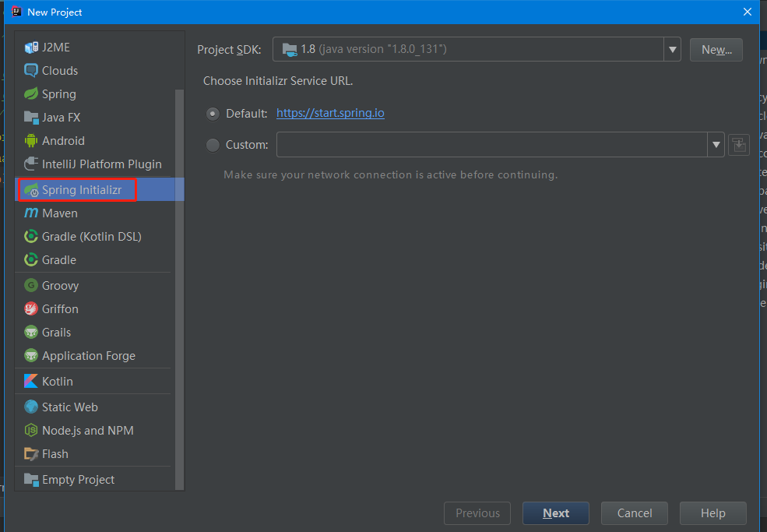This screenshot has height=532, width=767.
Task: Select the Application Forge entry text
Action: point(89,356)
